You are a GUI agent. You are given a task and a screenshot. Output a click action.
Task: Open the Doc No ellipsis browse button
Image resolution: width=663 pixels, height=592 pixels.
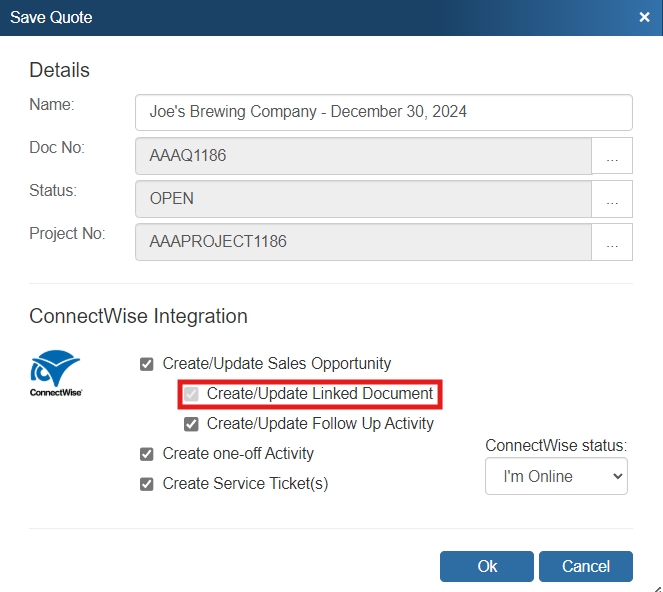[x=612, y=157]
